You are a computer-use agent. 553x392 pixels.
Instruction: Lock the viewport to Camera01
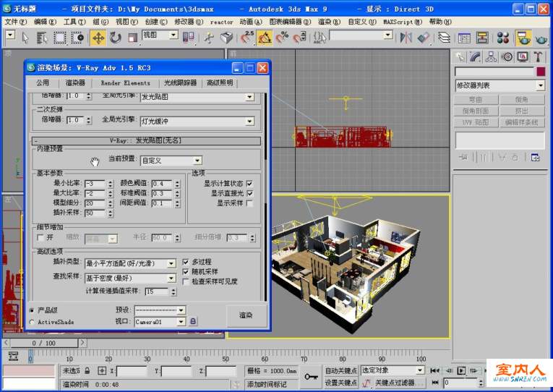(193, 321)
